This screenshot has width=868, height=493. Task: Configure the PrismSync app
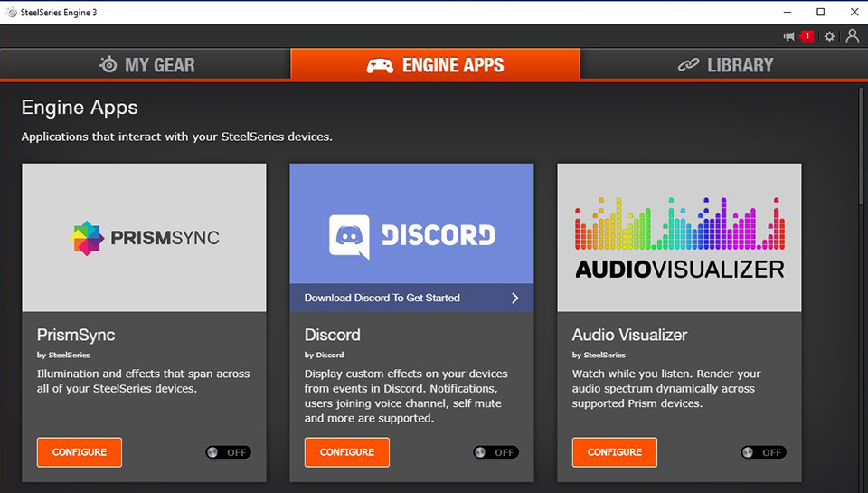click(x=80, y=452)
